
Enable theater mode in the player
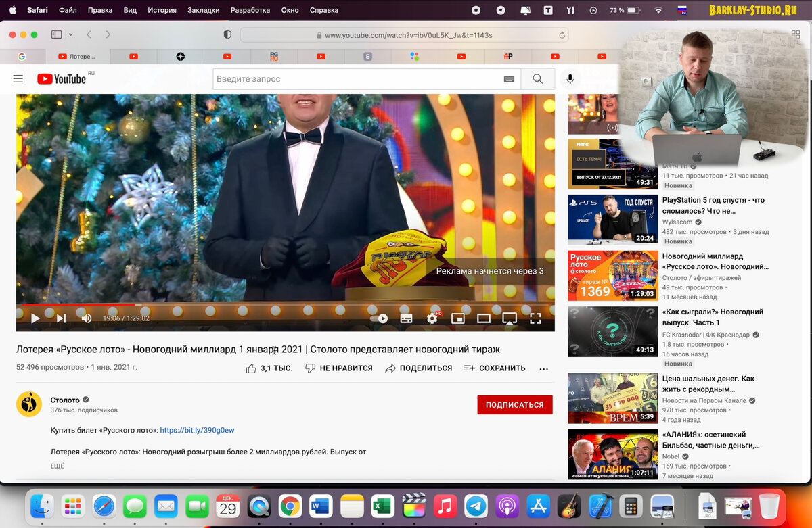point(484,318)
